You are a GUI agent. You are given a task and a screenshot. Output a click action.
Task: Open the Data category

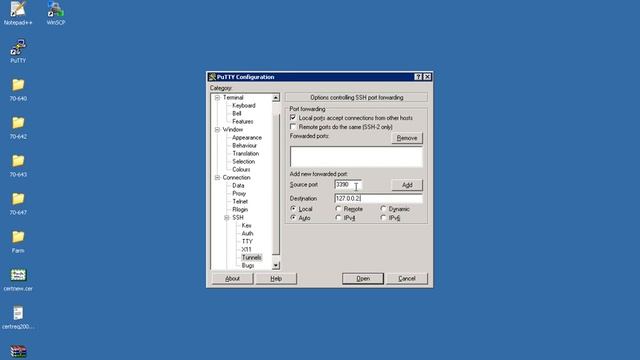pyautogui.click(x=238, y=185)
